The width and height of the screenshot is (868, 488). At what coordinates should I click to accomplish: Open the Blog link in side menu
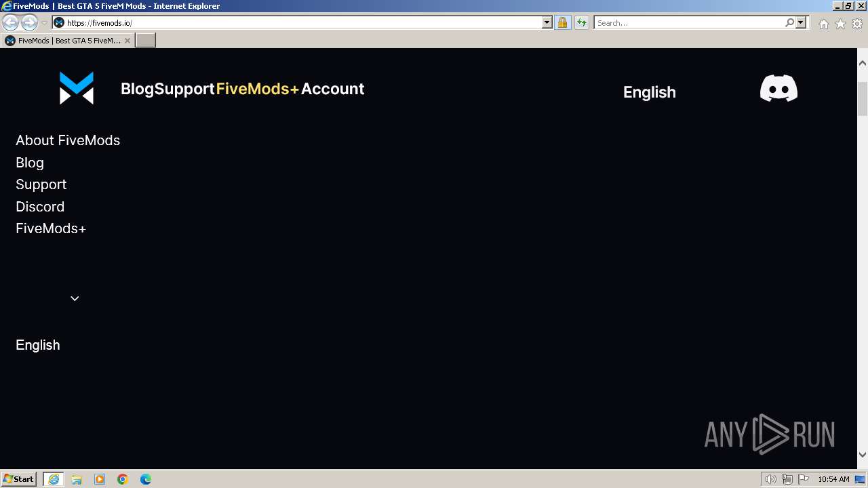(30, 163)
